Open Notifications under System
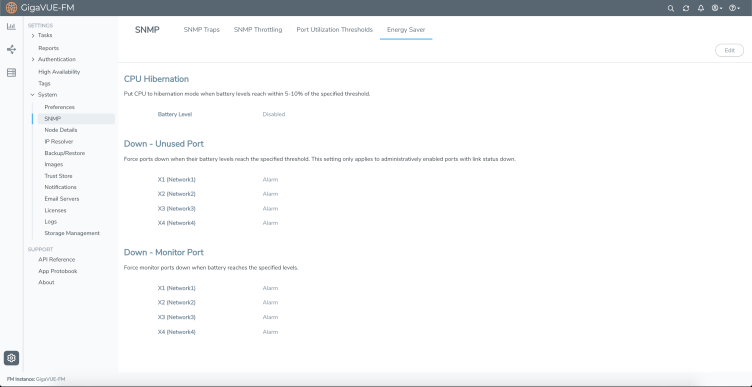 click(x=60, y=187)
